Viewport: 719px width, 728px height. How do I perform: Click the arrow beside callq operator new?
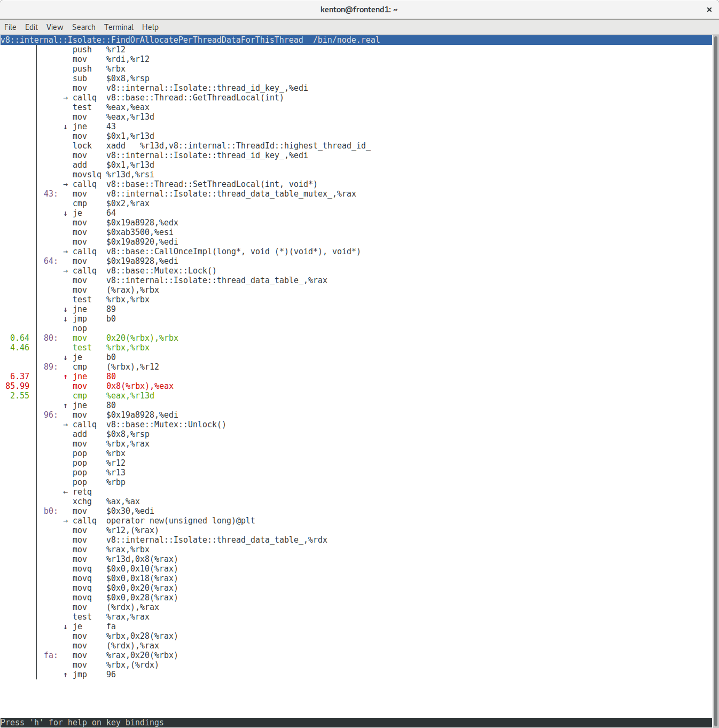[x=65, y=521]
